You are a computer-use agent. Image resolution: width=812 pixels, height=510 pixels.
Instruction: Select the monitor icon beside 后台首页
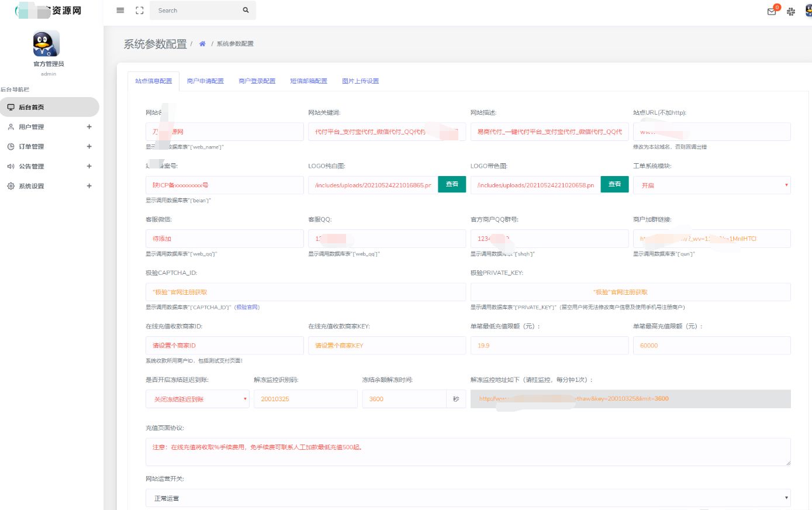point(11,107)
